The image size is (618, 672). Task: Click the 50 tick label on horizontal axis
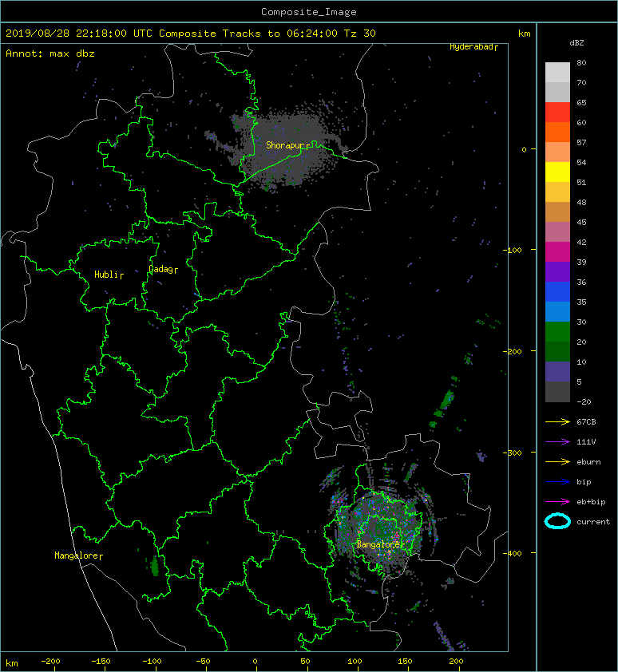click(x=305, y=662)
